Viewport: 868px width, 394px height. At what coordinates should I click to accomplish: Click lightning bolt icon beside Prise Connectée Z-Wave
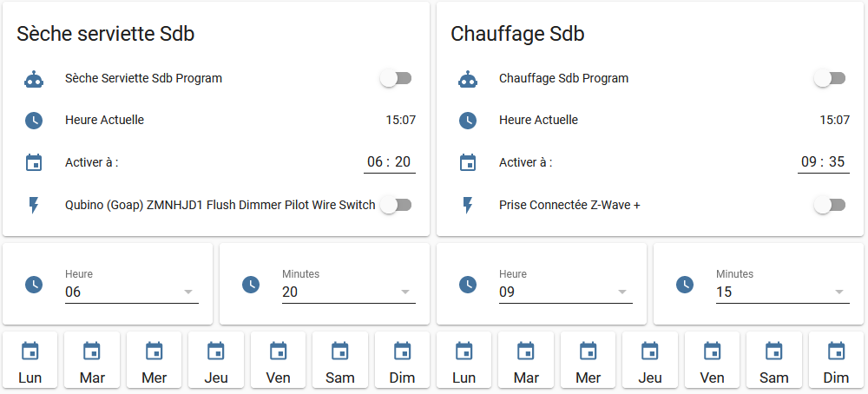point(468,205)
